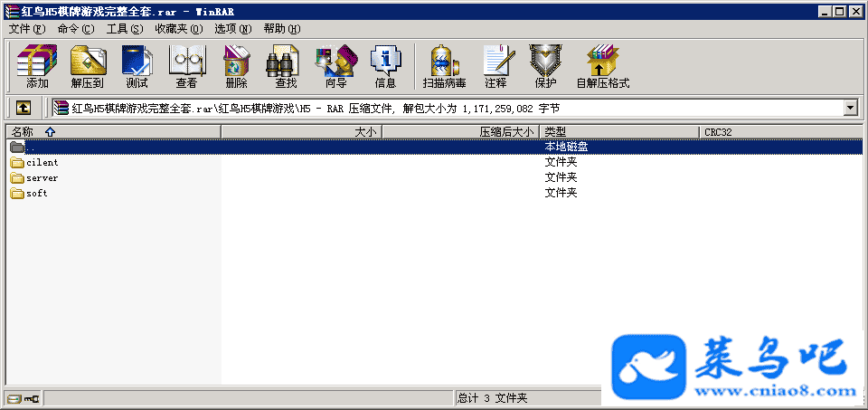The height and width of the screenshot is (410, 868).
Task: Click the cilent folder name
Action: (x=42, y=162)
